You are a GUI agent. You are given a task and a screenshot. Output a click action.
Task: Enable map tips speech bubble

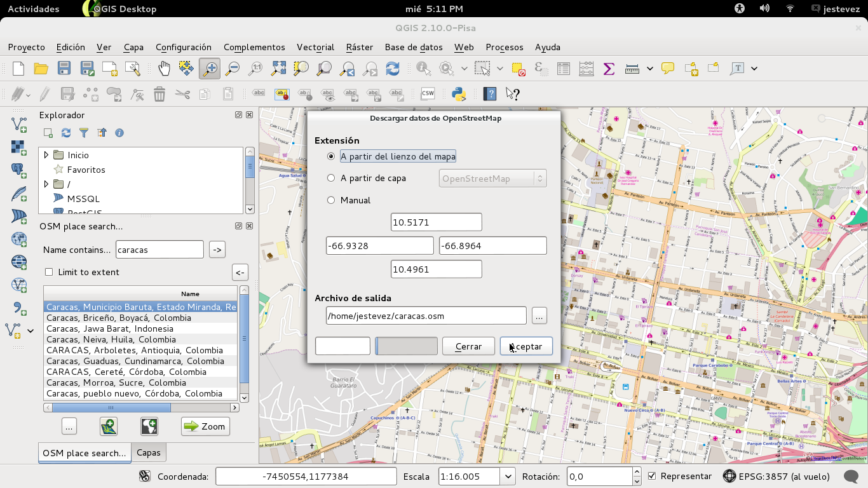pos(668,69)
